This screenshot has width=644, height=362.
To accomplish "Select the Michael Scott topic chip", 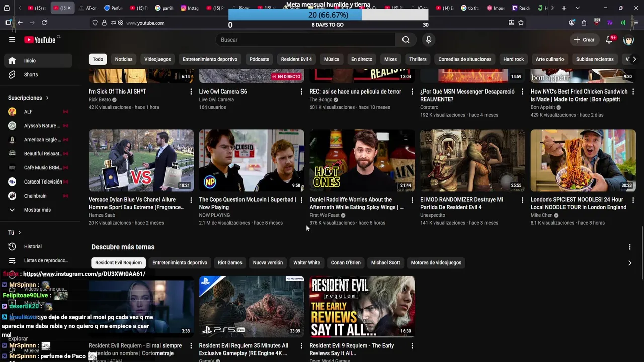I will (386, 263).
